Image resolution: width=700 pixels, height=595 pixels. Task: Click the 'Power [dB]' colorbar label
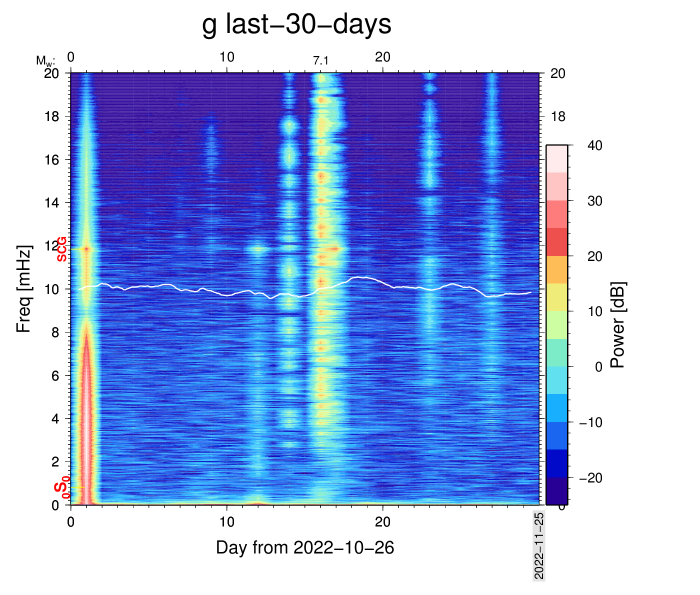click(618, 325)
